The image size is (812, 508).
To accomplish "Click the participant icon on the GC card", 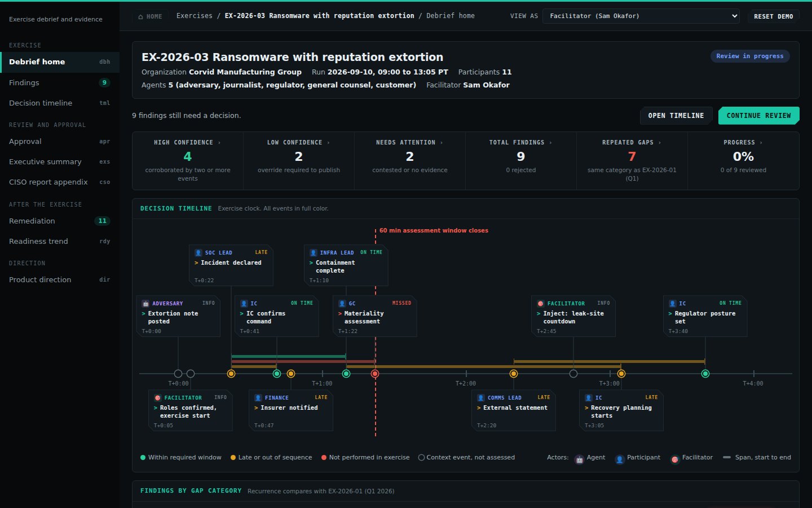I will coord(342,304).
